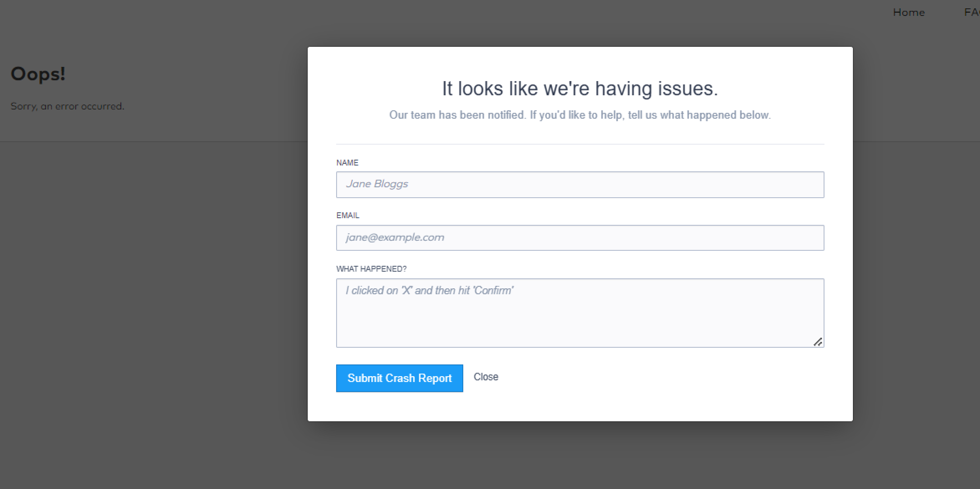This screenshot has height=489, width=980.
Task: Open the Home navigation item
Action: (909, 13)
